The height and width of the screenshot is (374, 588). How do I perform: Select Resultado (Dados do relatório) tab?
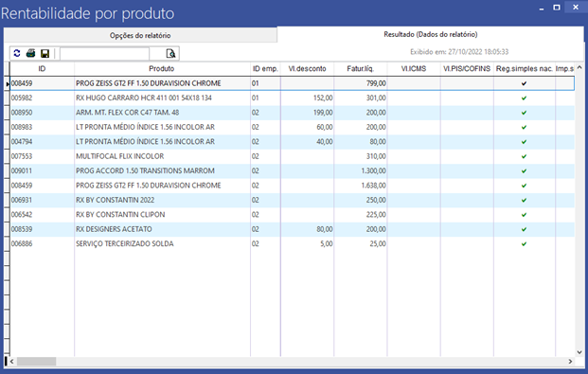(x=431, y=34)
